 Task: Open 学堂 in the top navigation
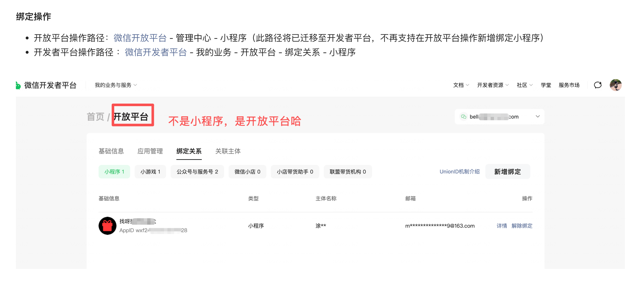click(x=546, y=85)
